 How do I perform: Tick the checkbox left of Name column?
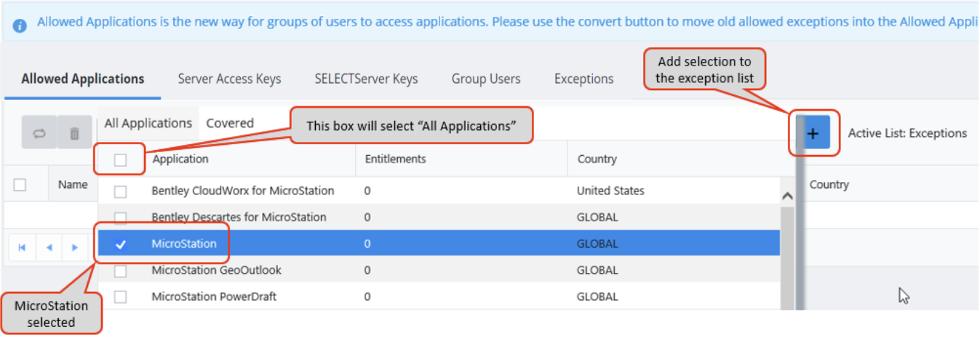[20, 185]
